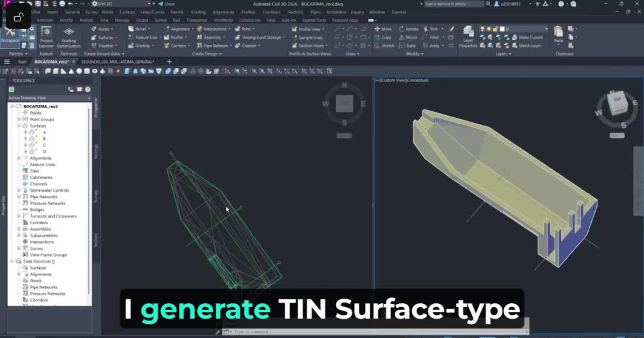The image size is (644, 338).
Task: Open the Prospector tab in Toolspace
Action: coord(96,107)
